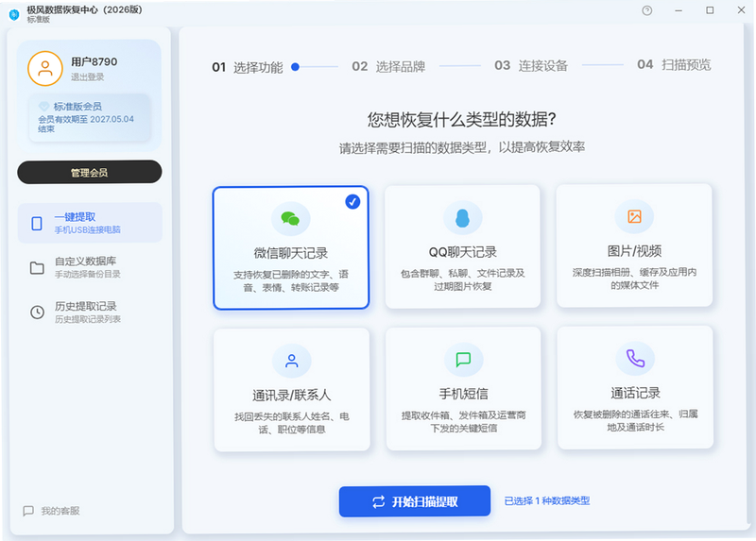This screenshot has height=541, width=756.
Task: Click the SMS message bubble icon
Action: tap(463, 360)
